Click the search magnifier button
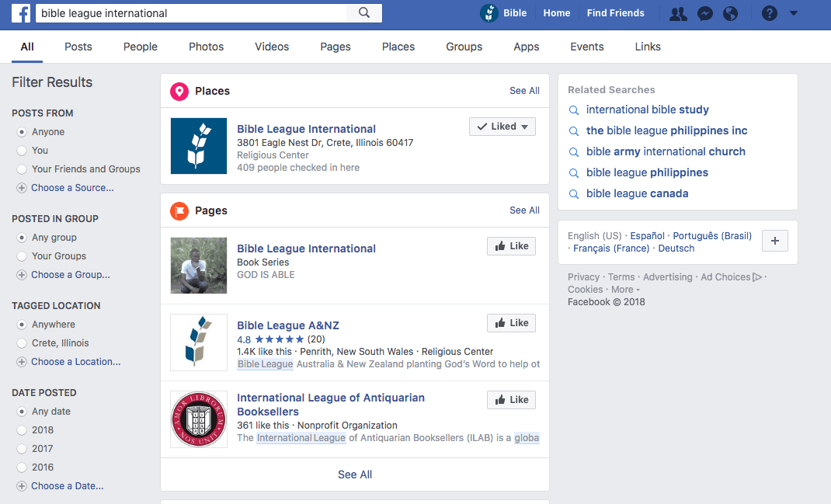 [x=364, y=12]
